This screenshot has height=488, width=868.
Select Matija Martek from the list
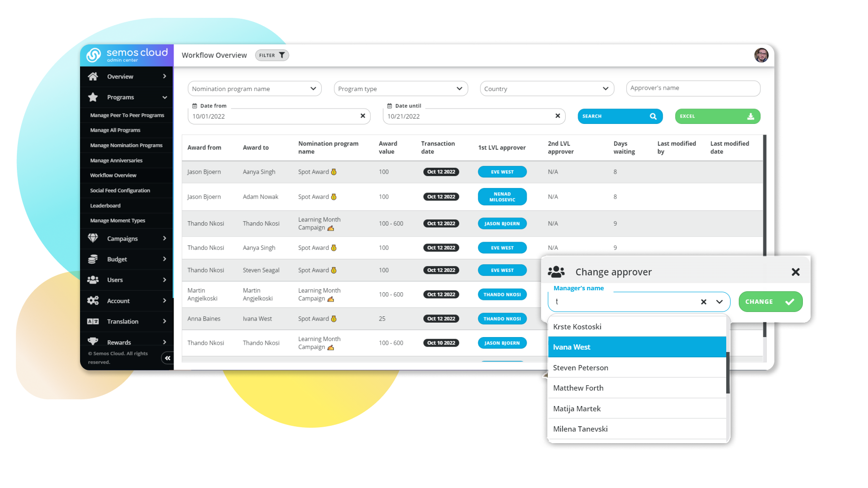coord(637,408)
